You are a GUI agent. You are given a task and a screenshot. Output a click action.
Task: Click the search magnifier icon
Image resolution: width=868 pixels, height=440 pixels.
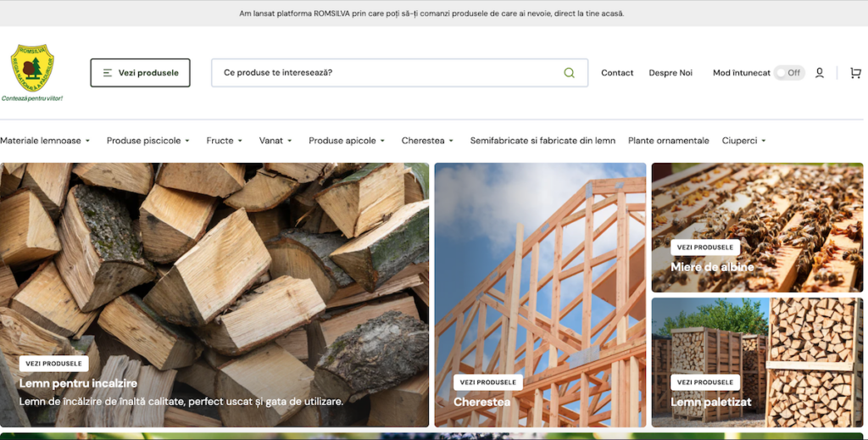(569, 73)
